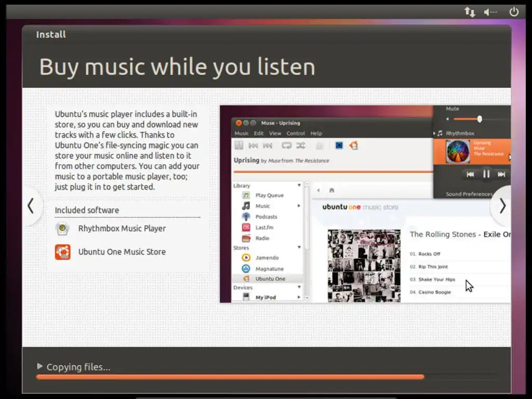The height and width of the screenshot is (399, 532).
Task: Click the store back arrow
Action: [x=318, y=190]
